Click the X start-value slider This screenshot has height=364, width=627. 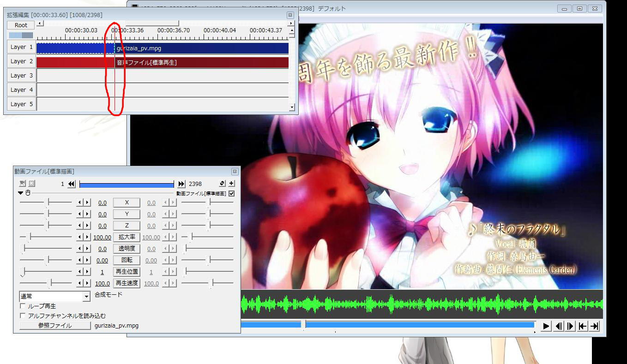(46, 202)
